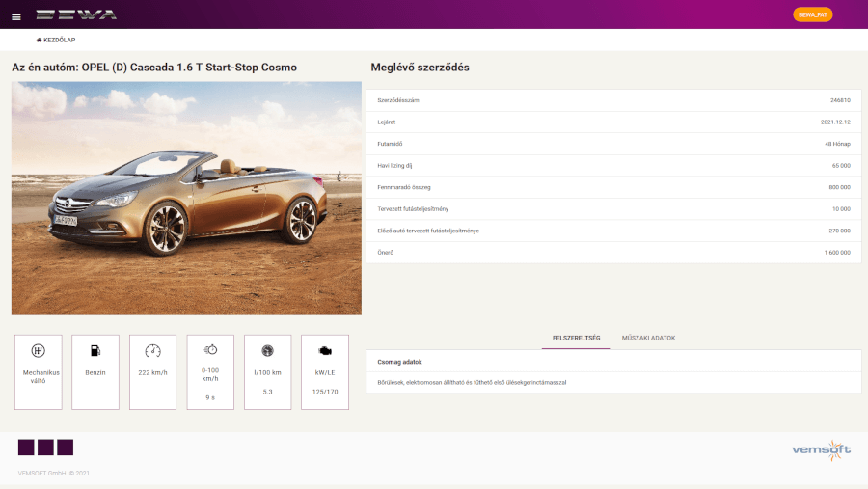Click the Önerő row label
The image size is (868, 489).
pos(385,253)
